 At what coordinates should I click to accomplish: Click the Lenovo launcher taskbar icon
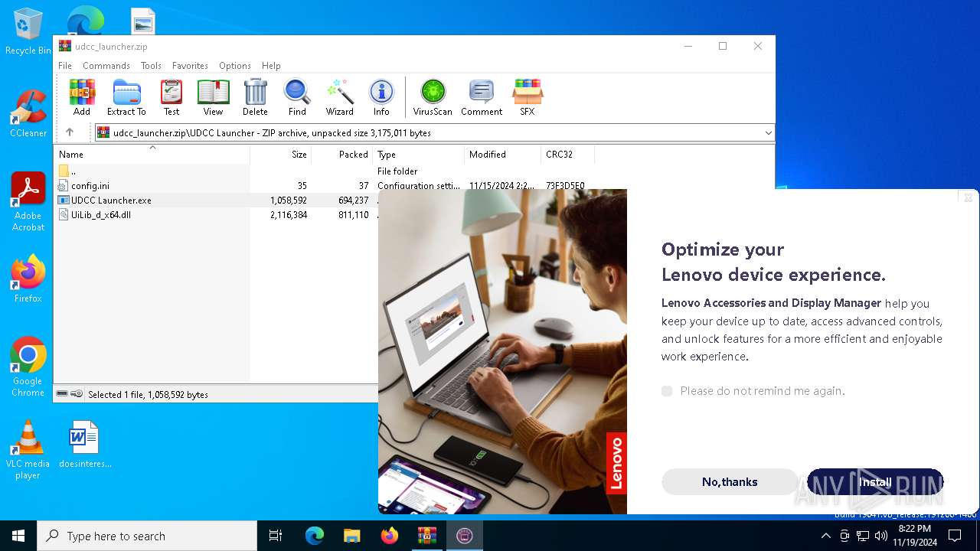click(465, 536)
